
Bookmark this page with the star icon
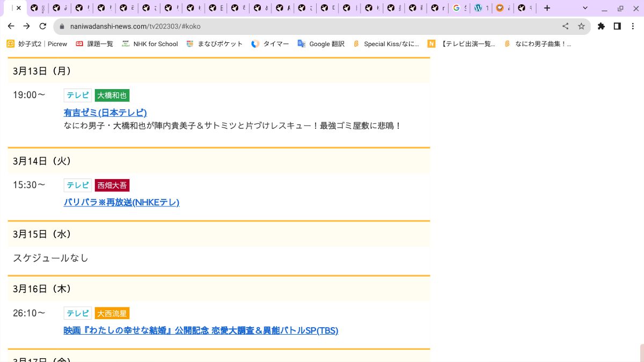pos(581,26)
